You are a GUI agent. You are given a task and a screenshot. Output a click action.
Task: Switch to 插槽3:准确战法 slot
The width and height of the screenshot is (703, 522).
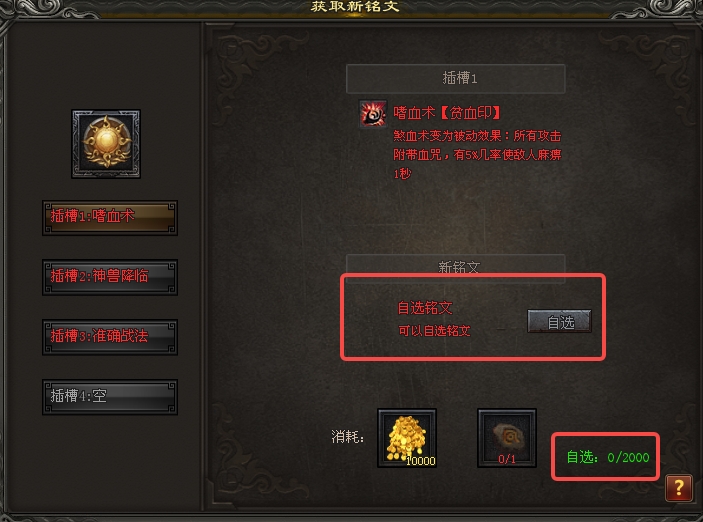pyautogui.click(x=110, y=337)
